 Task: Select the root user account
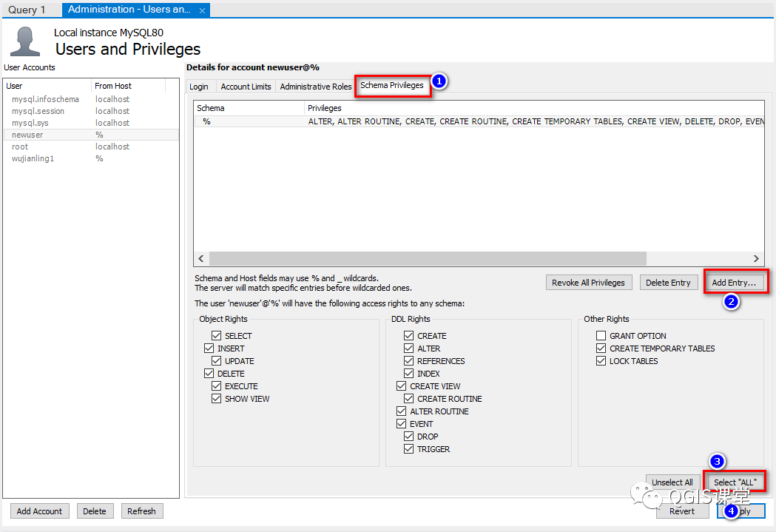point(91,147)
